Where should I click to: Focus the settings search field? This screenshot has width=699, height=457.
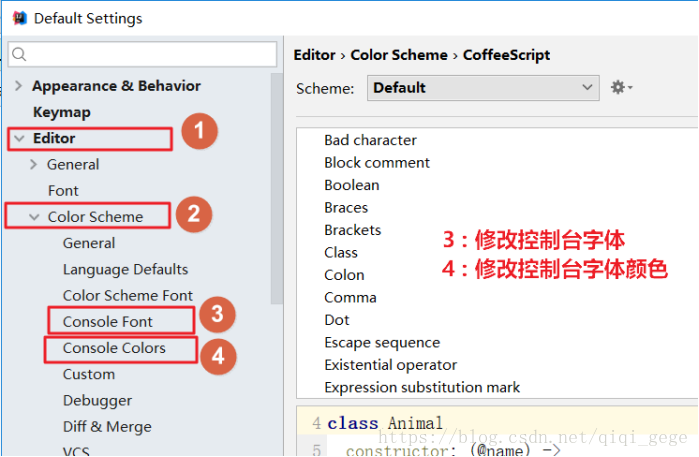coord(150,54)
